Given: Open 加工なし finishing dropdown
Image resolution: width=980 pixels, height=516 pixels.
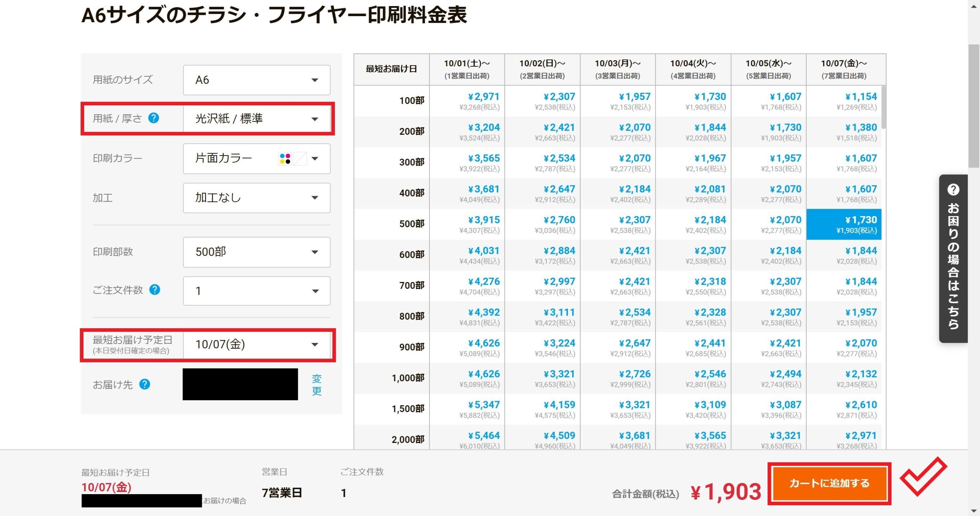Looking at the screenshot, I should point(256,198).
